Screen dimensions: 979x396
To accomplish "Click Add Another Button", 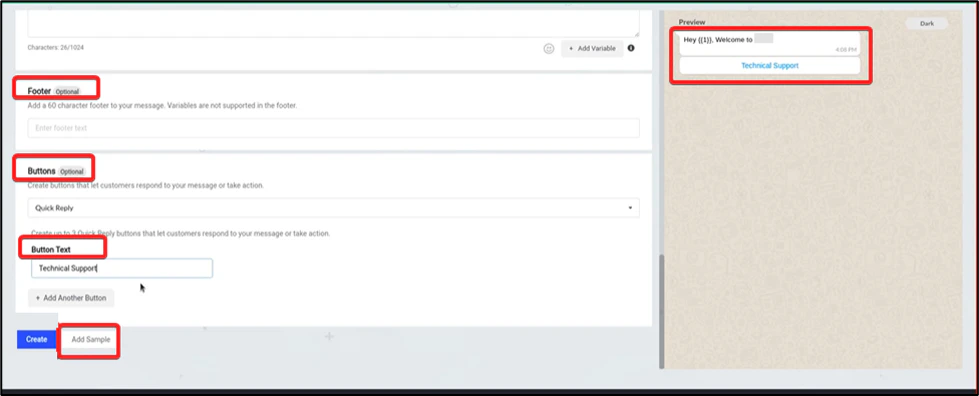I will pyautogui.click(x=71, y=298).
